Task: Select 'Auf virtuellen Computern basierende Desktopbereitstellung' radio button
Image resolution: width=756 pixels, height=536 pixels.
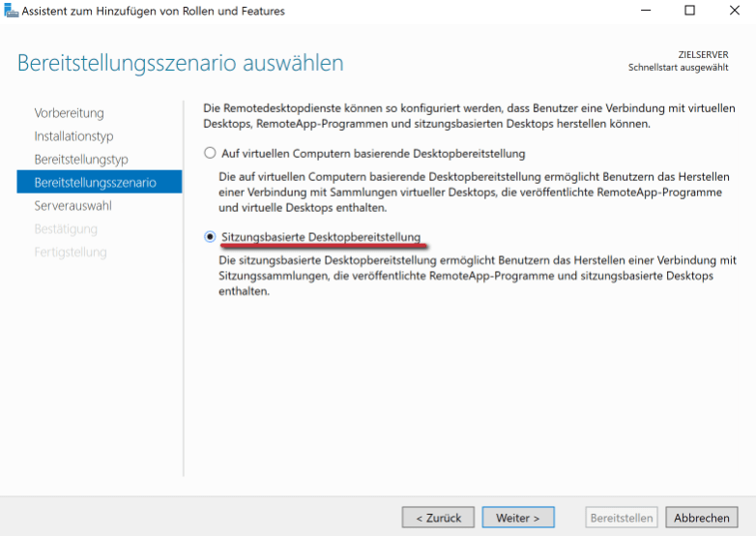Action: pos(210,154)
